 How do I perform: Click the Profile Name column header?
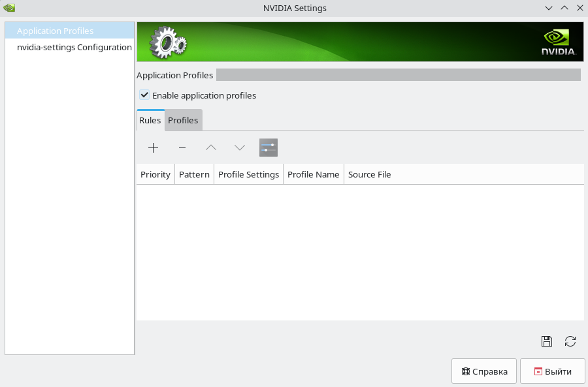coord(314,174)
